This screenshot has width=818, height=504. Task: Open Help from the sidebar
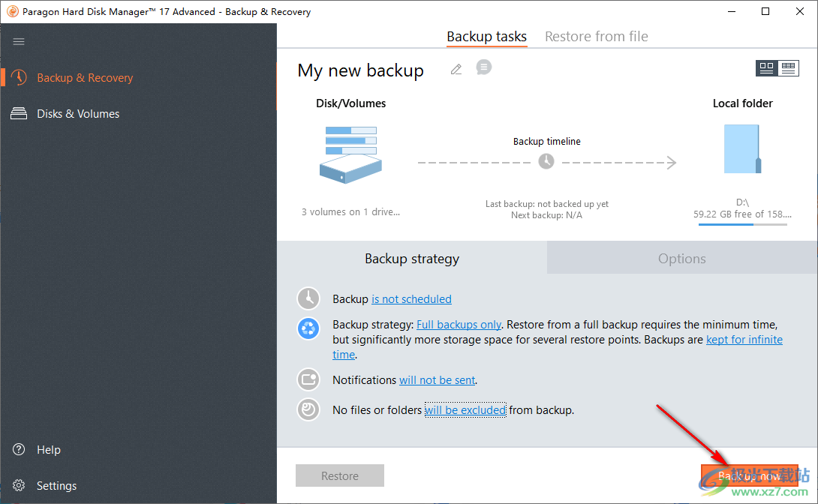49,450
